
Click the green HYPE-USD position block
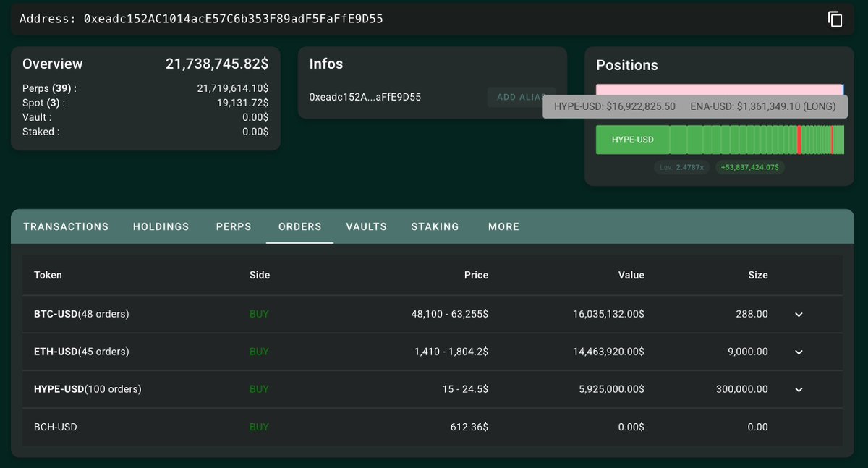click(632, 140)
